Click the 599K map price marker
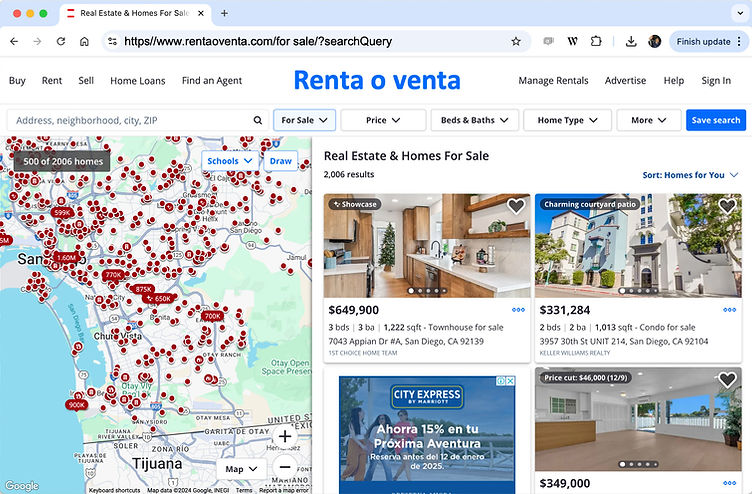Viewport: 752px width, 494px height. point(62,212)
